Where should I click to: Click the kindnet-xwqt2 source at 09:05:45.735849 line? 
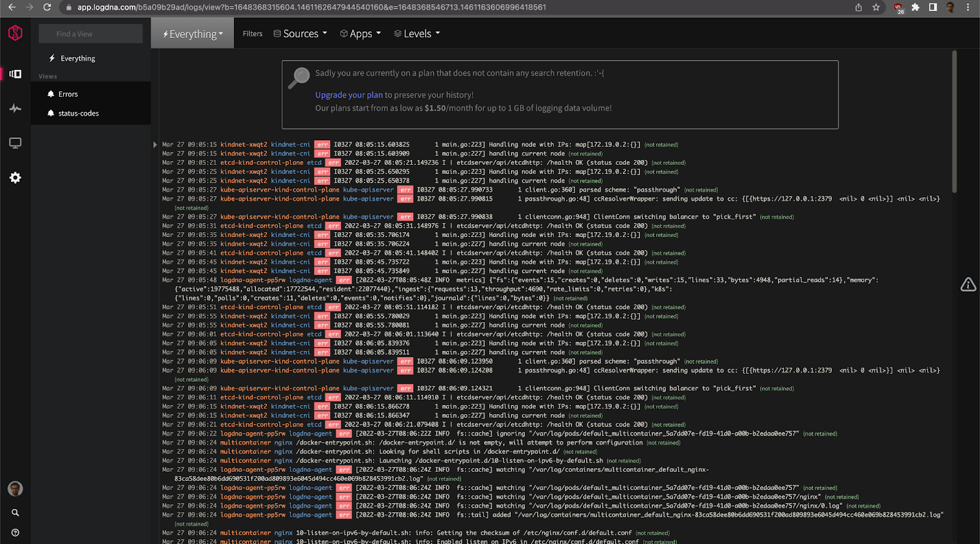pos(244,271)
